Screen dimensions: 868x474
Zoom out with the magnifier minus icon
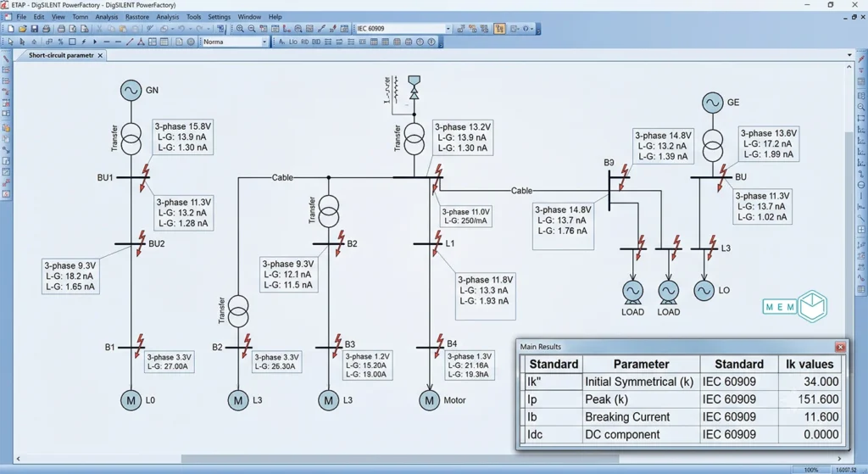252,29
